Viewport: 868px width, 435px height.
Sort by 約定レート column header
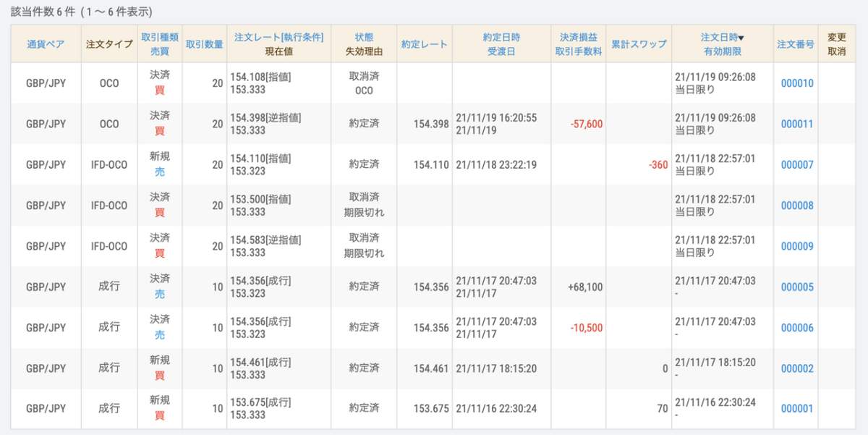click(x=425, y=44)
